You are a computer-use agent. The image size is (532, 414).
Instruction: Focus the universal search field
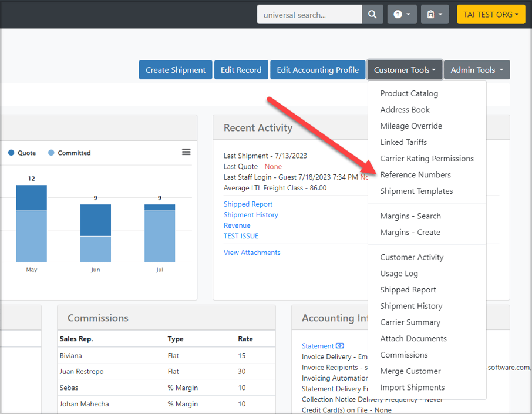click(309, 14)
